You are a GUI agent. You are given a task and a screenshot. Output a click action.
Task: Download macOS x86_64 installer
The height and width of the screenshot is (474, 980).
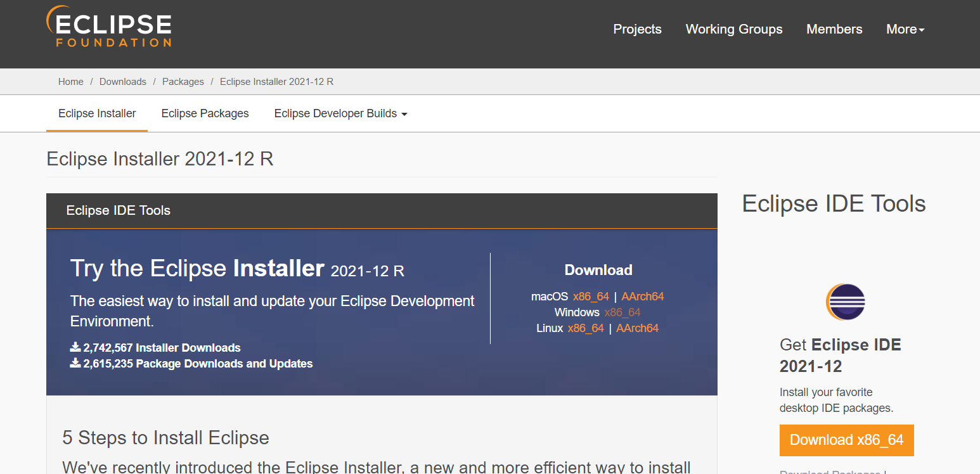[x=591, y=297]
